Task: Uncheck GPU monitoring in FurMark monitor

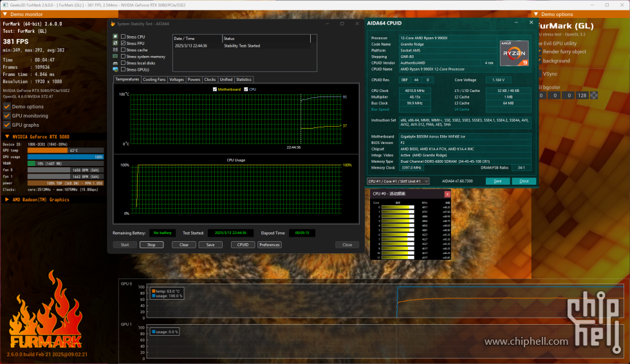Action: [x=7, y=116]
